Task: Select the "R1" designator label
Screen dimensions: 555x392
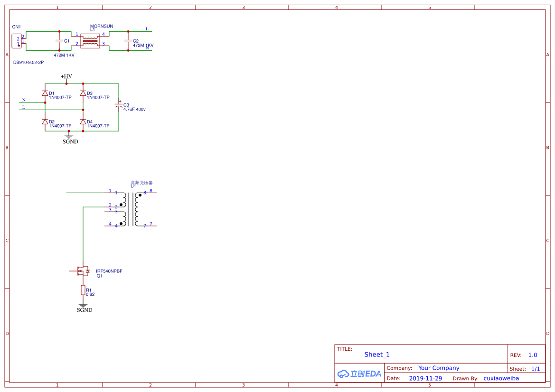Action: click(x=88, y=290)
